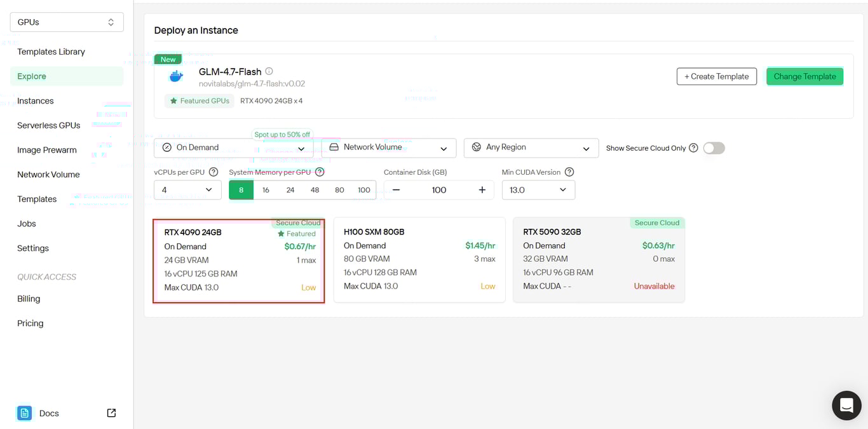Click help icon for System Memory per GPU
Screen dimensions: 868x429
[x=320, y=172]
